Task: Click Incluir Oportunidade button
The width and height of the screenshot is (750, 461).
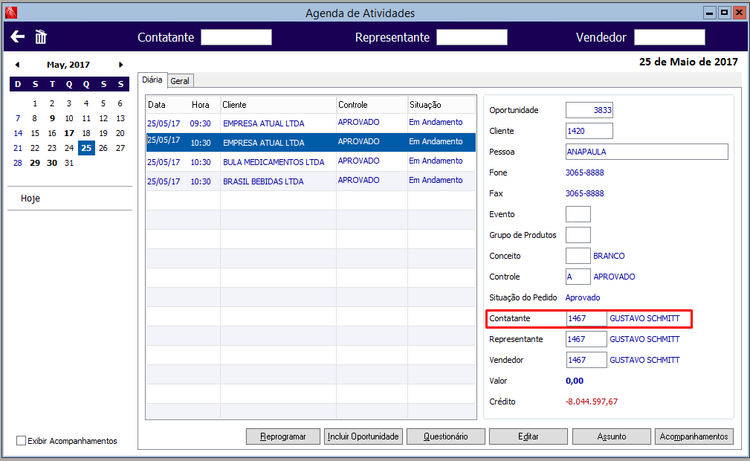Action: coord(363,436)
